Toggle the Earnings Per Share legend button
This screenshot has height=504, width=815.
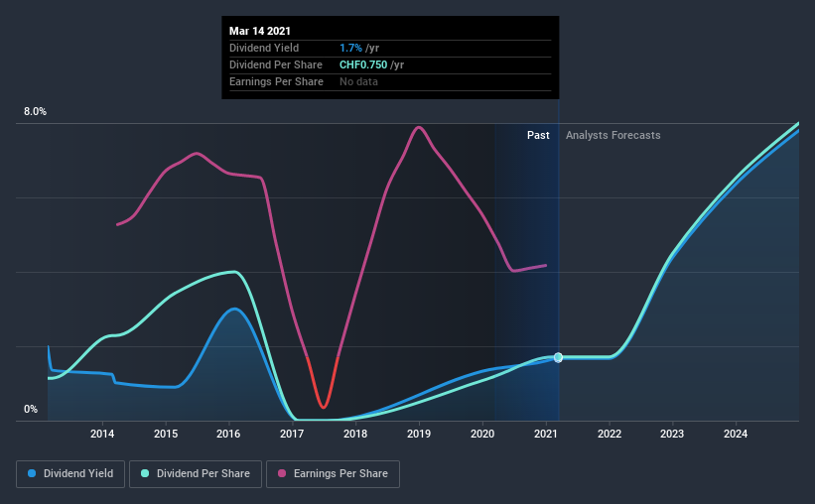click(x=333, y=474)
